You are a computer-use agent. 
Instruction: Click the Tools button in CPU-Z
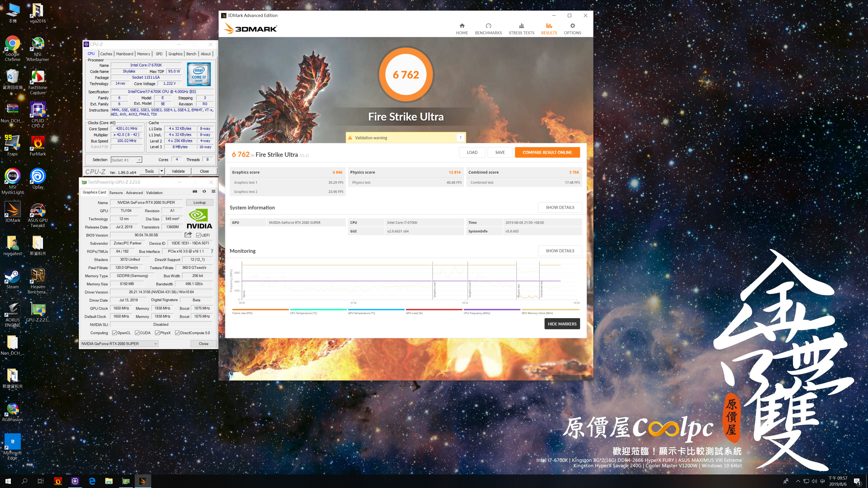pyautogui.click(x=149, y=171)
